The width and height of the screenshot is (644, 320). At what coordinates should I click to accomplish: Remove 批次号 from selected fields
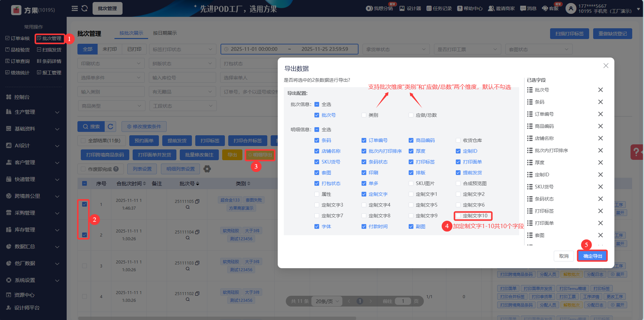[600, 90]
